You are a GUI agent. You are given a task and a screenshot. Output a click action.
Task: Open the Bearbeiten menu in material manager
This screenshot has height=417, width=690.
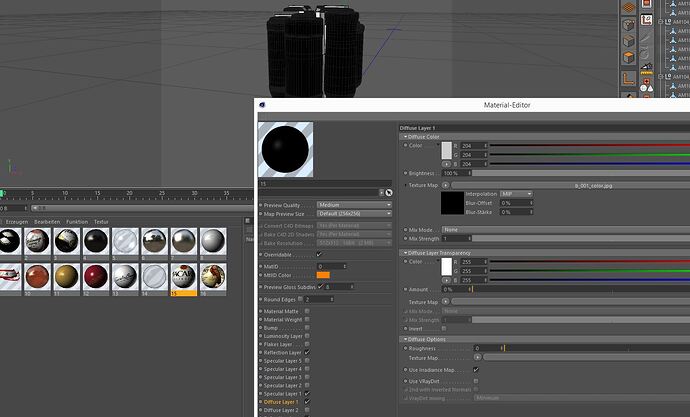(47, 222)
